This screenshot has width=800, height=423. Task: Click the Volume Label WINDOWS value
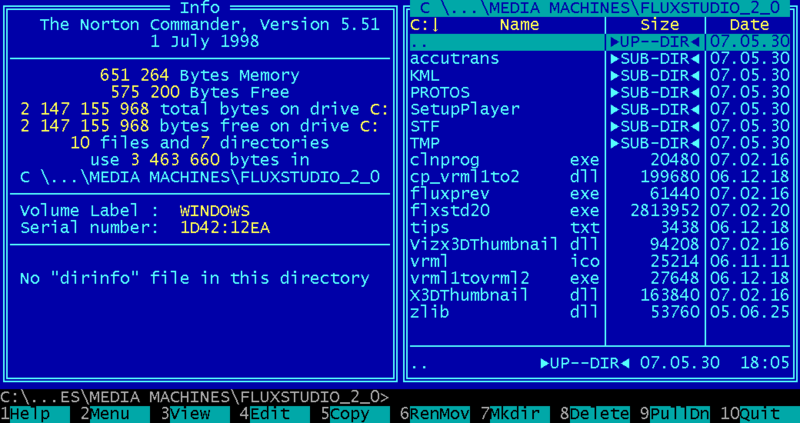(x=215, y=210)
